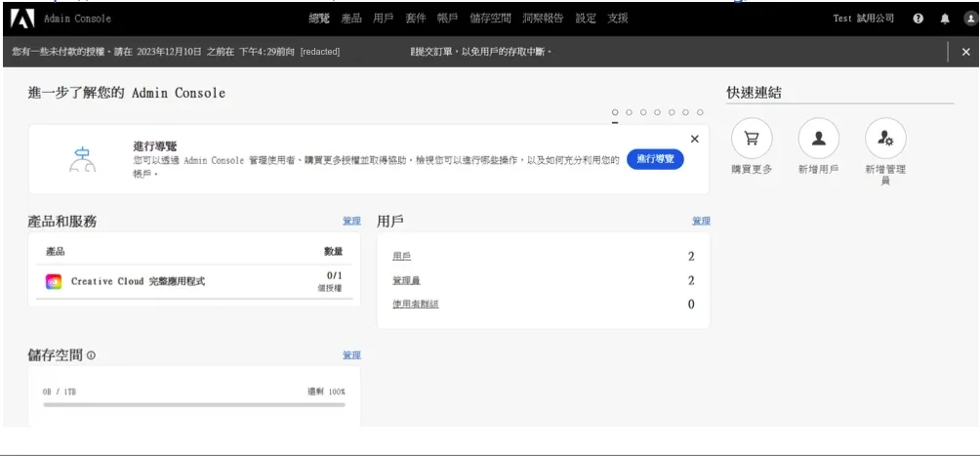Click 管理 link beside 產品和服務
This screenshot has height=456, width=980.
point(351,221)
